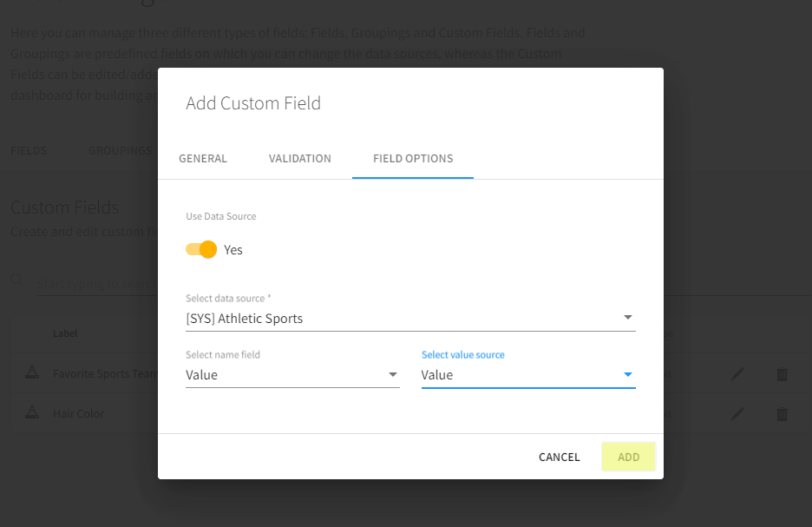Open the Validation tab

click(300, 159)
